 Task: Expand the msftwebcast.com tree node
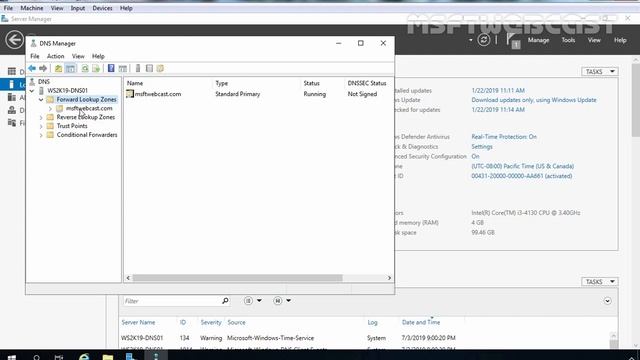50,109
